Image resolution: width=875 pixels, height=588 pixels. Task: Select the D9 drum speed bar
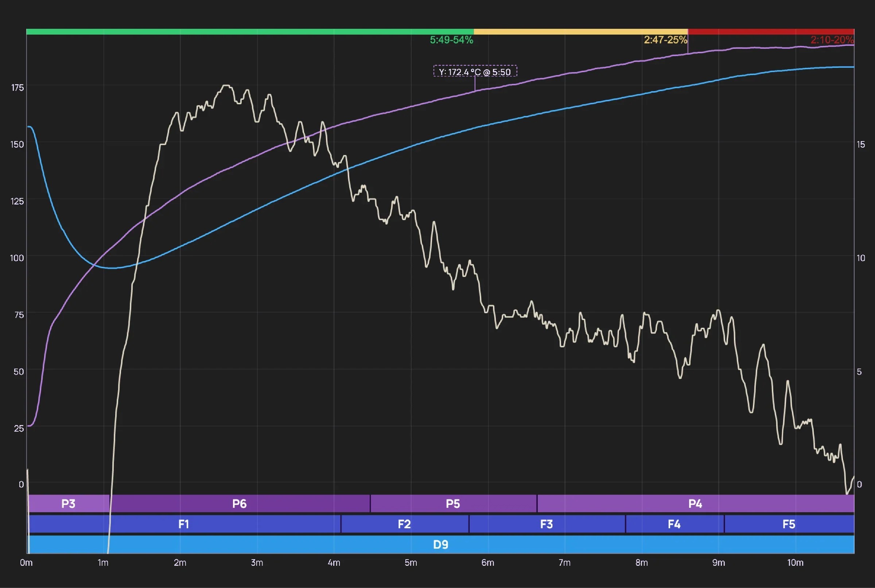[441, 544]
